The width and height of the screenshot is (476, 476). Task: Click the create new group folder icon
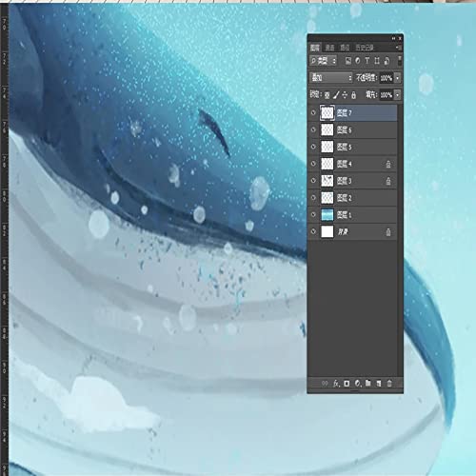(368, 383)
